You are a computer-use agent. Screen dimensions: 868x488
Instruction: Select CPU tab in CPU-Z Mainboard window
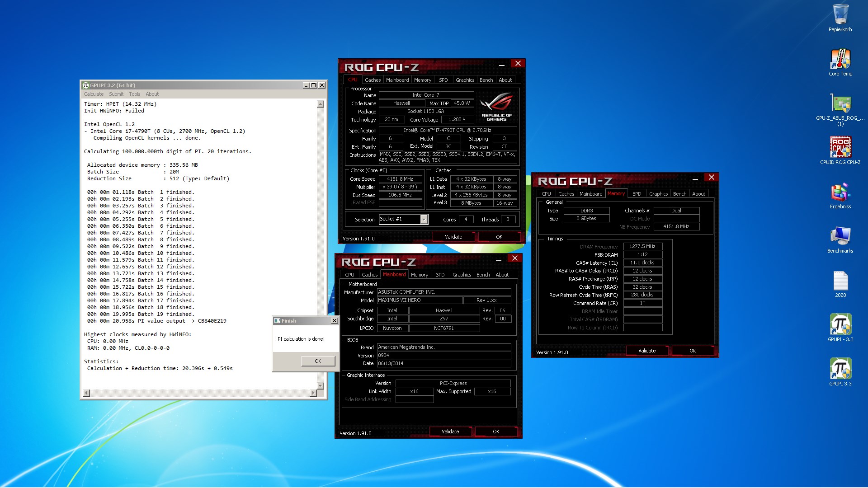[350, 275]
